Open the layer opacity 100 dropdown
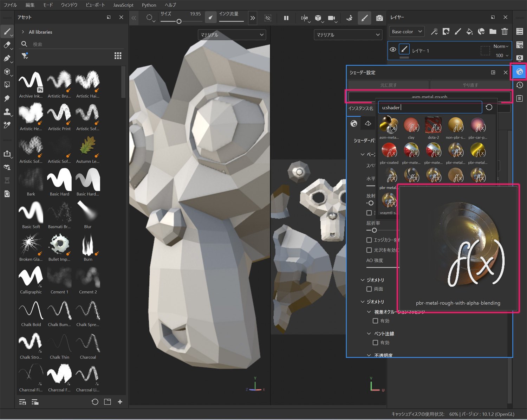Screen dimensions: 527x420 (x=502, y=56)
